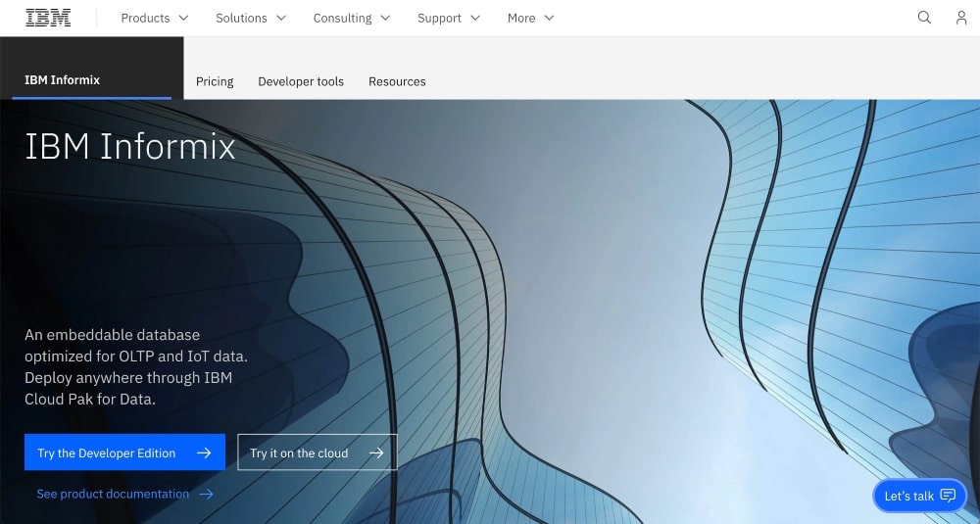Click the arrow icon on Try the Developer Edition
This screenshot has height=524, width=980.
(x=204, y=453)
